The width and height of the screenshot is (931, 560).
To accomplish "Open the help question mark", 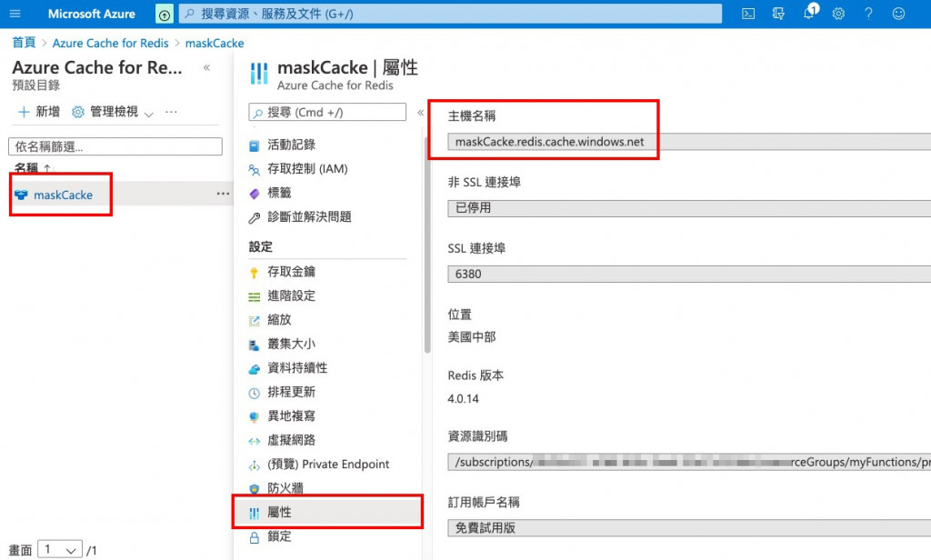I will point(868,14).
